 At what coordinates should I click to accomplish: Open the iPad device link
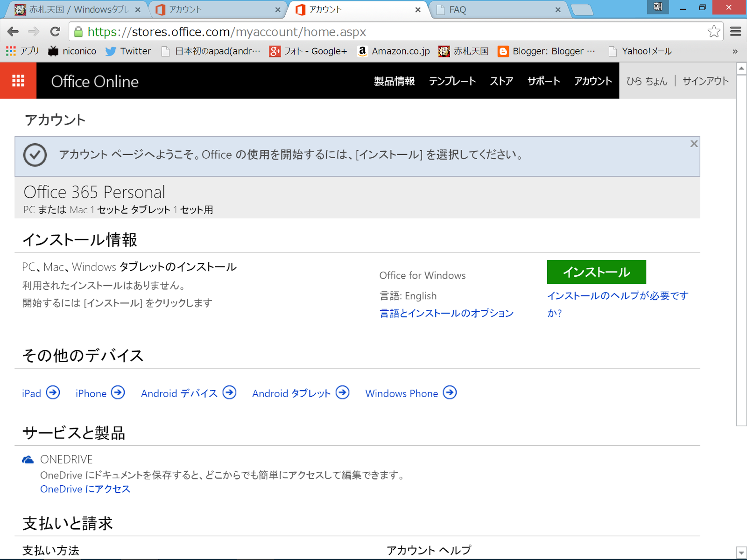pos(31,393)
